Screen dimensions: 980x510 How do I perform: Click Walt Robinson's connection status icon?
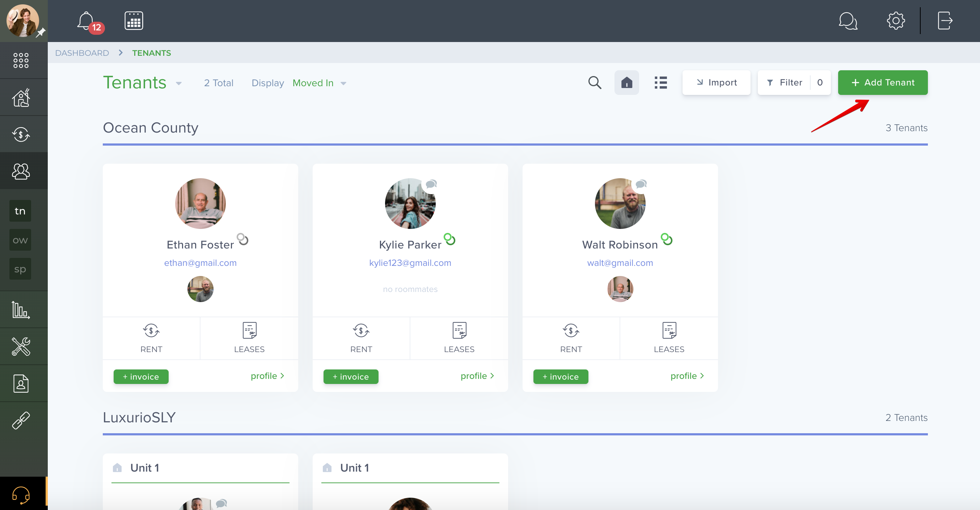[667, 239]
